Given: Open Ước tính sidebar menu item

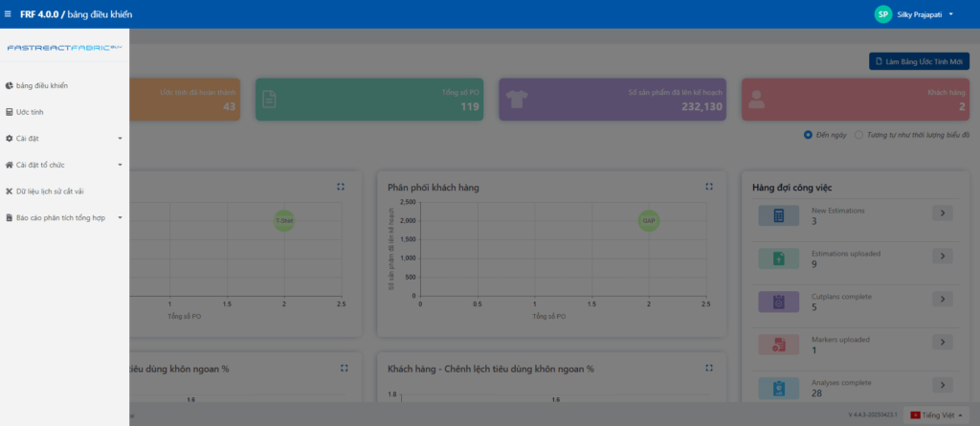Looking at the screenshot, I should pyautogui.click(x=30, y=112).
